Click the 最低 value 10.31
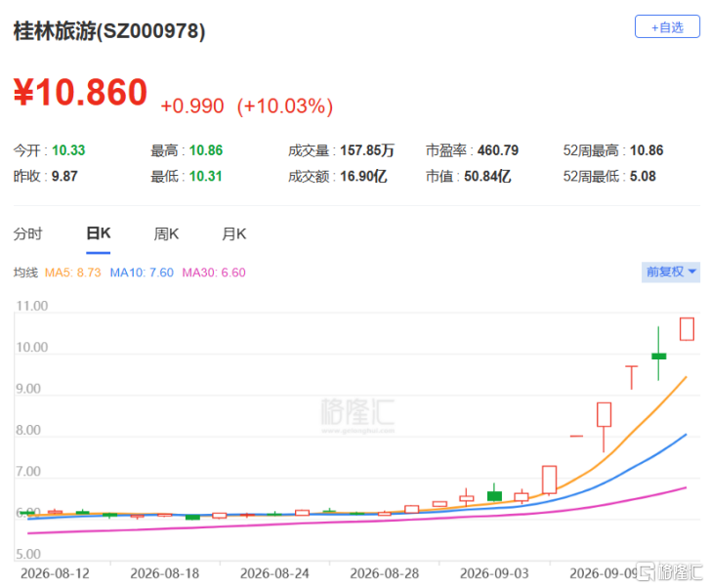709x588 pixels. pos(206,176)
